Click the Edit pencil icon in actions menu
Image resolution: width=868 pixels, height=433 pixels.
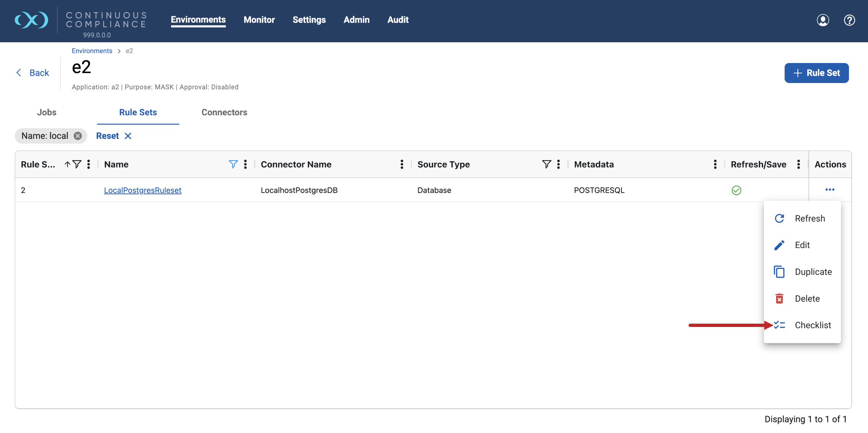(779, 245)
